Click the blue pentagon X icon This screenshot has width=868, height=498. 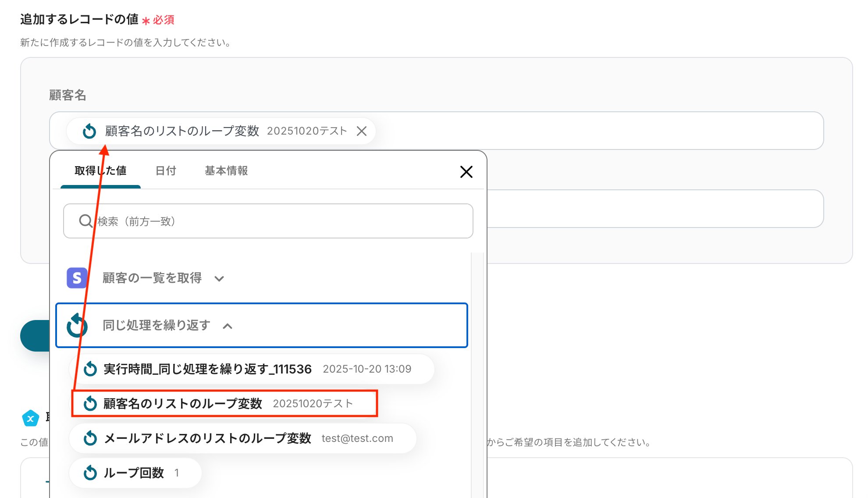pyautogui.click(x=31, y=418)
